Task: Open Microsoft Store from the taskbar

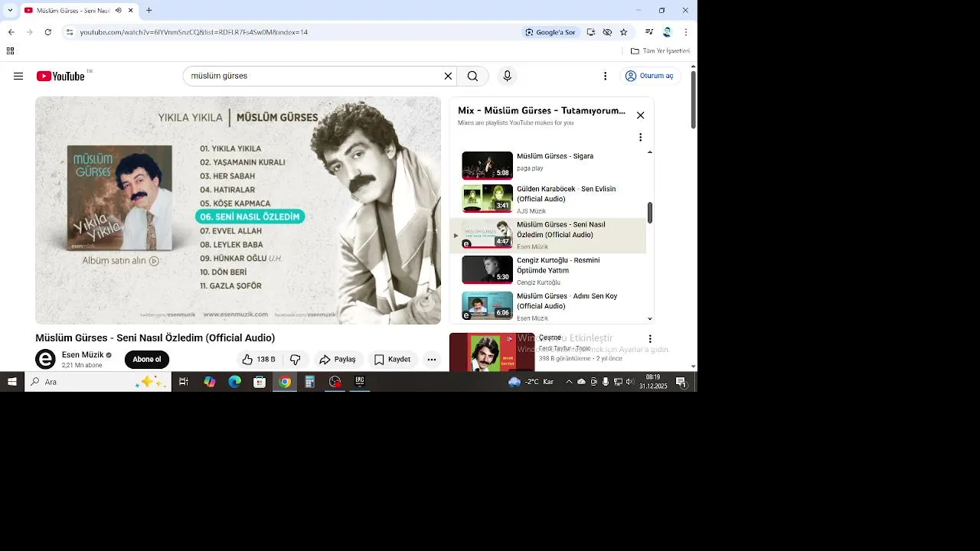Action: [x=260, y=382]
